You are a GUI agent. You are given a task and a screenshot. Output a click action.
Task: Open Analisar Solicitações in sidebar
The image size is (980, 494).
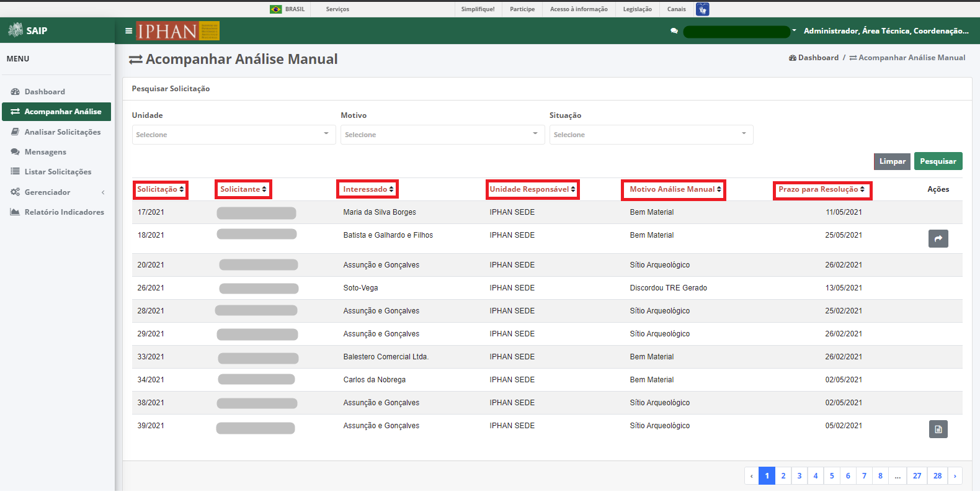[56, 132]
